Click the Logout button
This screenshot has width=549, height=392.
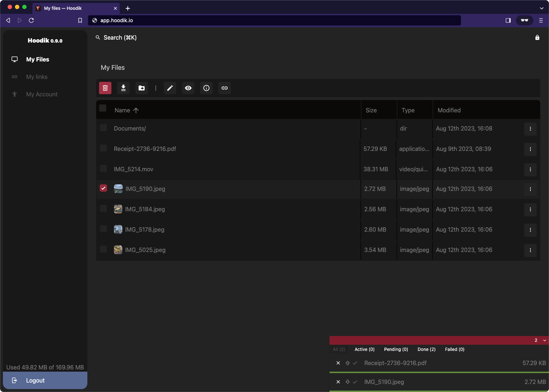coord(35,380)
